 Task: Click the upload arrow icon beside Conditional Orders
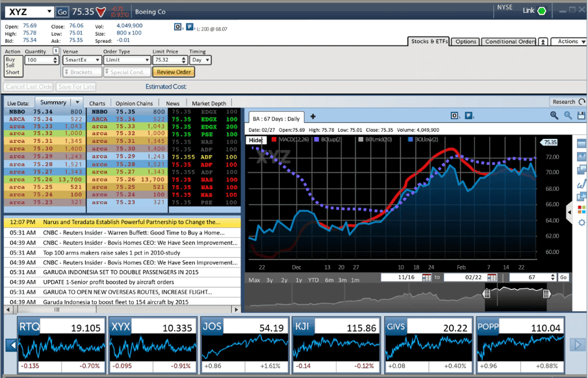(x=543, y=42)
